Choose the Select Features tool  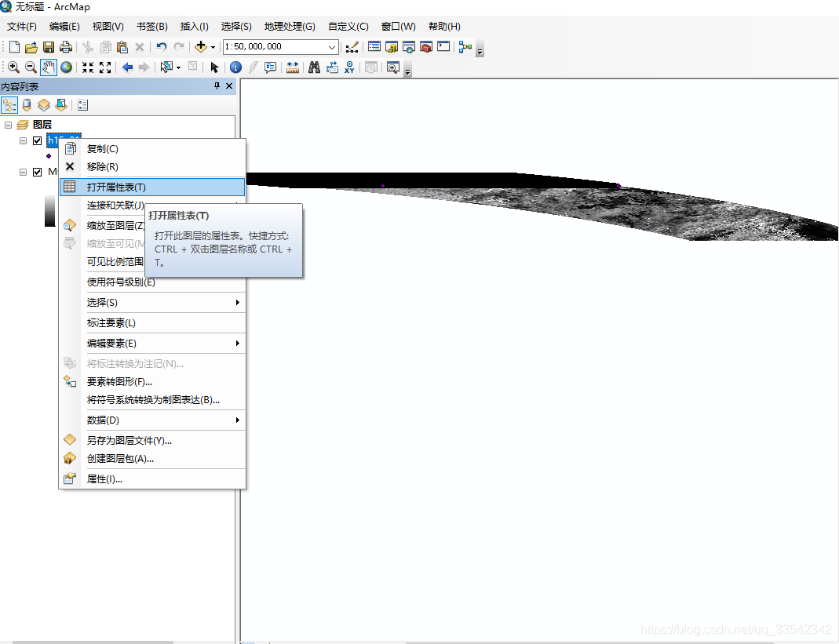167,67
